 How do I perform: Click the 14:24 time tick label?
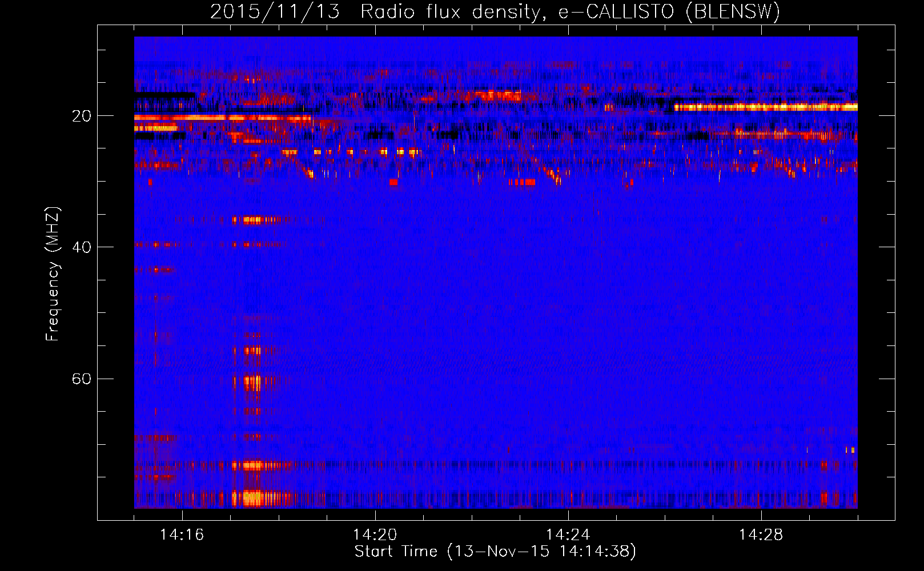568,535
